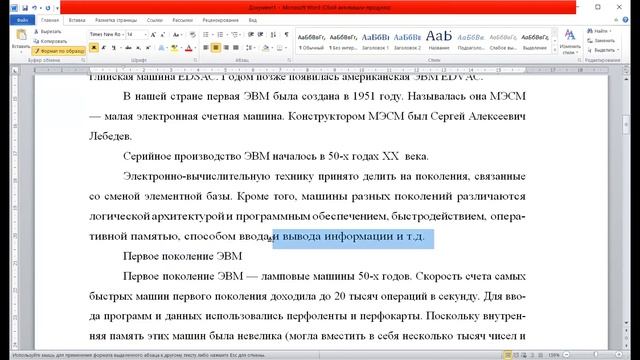Toggle italic formatting
640x360 pixels.
point(104,48)
